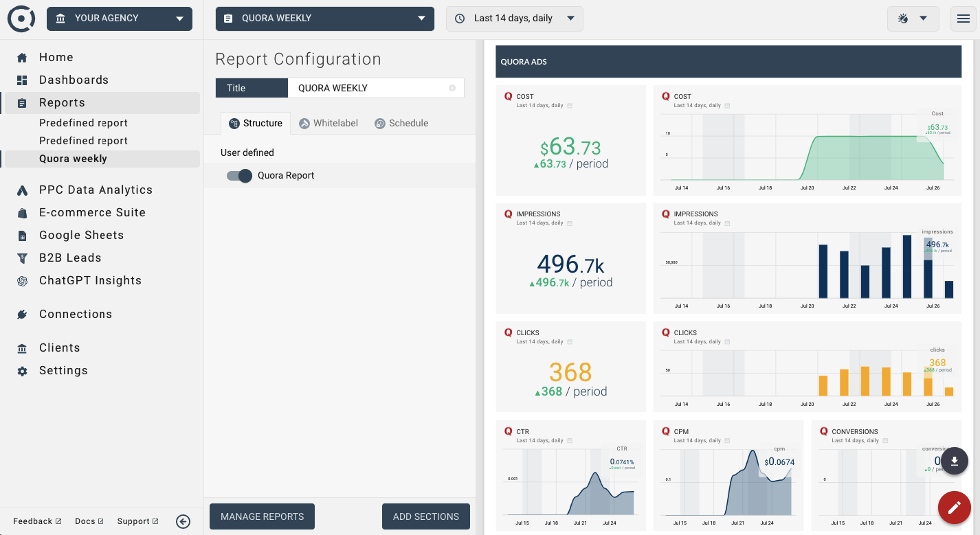
Task: Click the CPM chart widget
Action: pos(728,475)
